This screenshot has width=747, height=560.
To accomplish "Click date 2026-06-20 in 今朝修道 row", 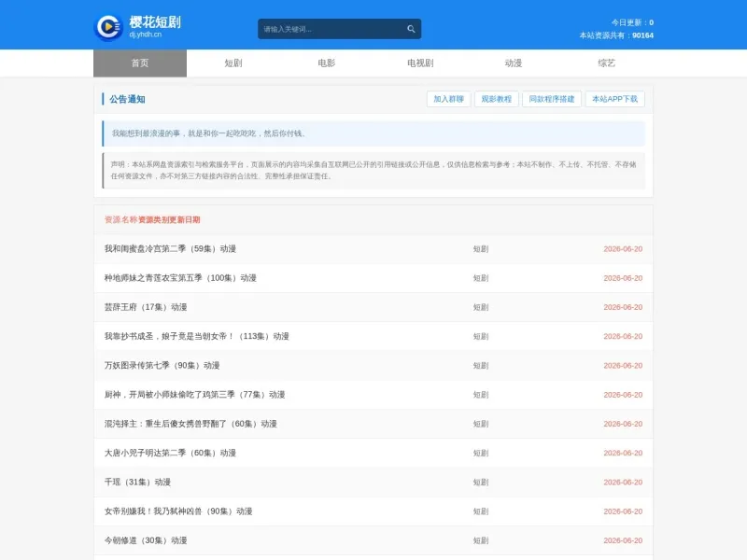I will (x=623, y=540).
